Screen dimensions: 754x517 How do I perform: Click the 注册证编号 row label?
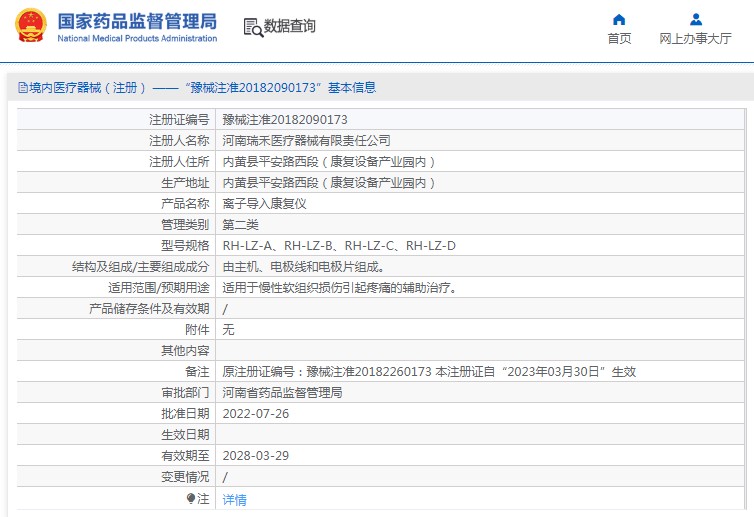coord(179,120)
